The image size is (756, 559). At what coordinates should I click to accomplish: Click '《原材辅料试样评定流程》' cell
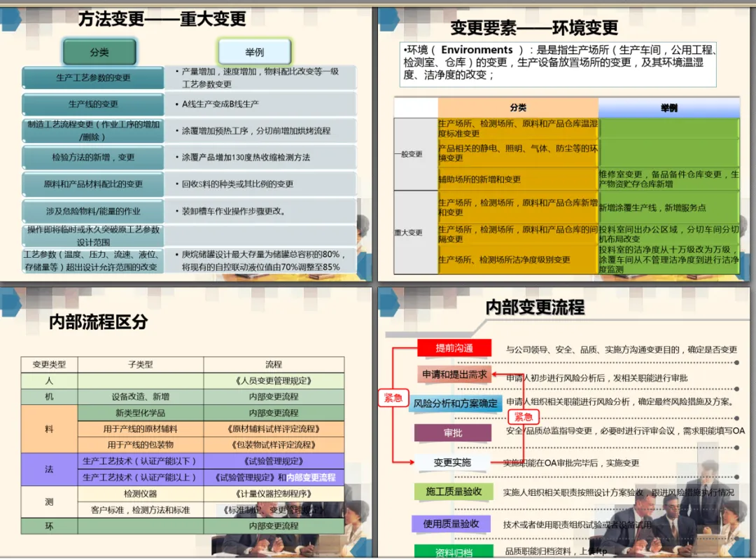(x=274, y=429)
